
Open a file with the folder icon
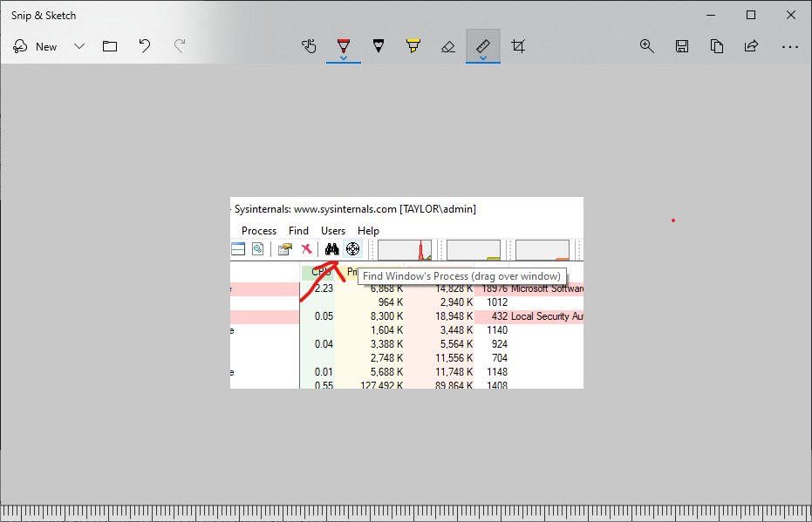[110, 46]
